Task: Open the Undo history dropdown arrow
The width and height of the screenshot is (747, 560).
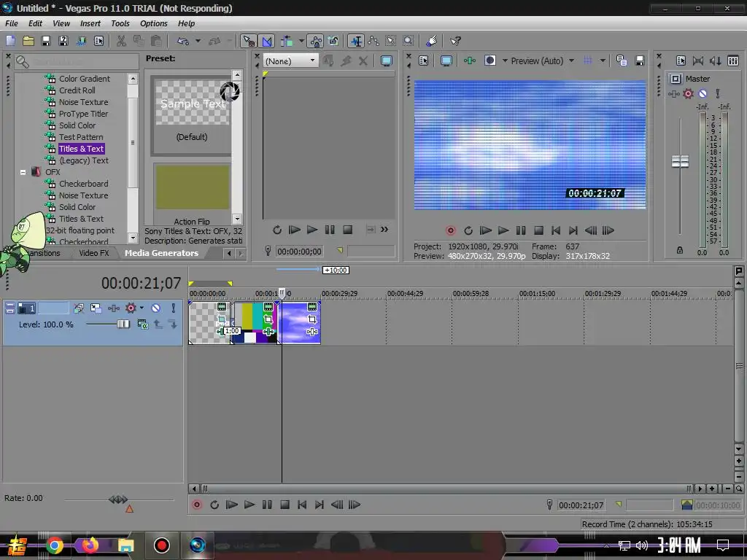Action: 198,41
